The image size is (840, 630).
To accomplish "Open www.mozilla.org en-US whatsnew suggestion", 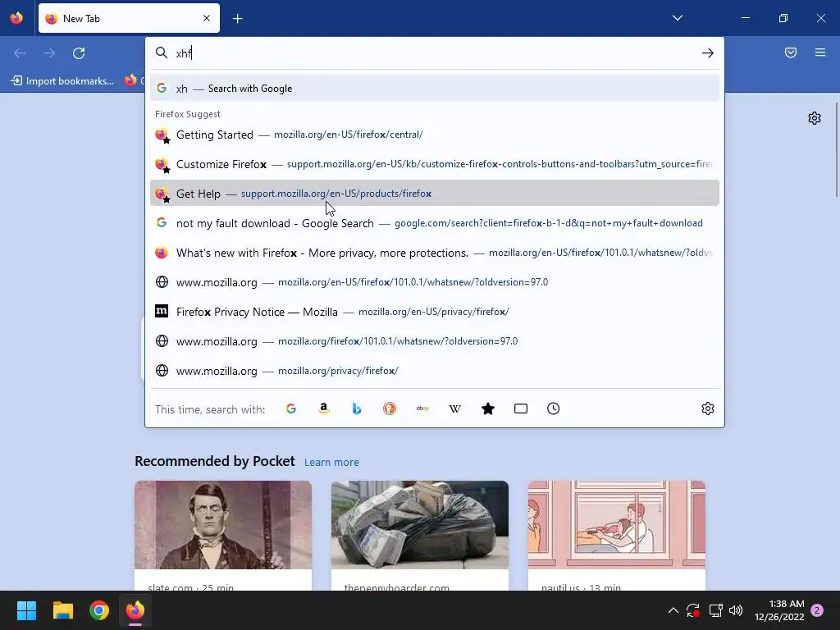I will point(435,282).
